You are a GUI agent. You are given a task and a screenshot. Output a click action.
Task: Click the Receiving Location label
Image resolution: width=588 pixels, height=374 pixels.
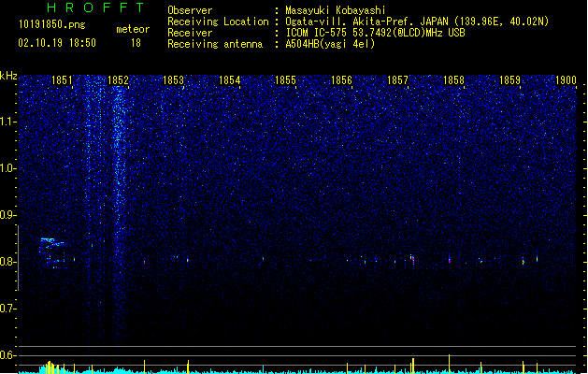(218, 22)
